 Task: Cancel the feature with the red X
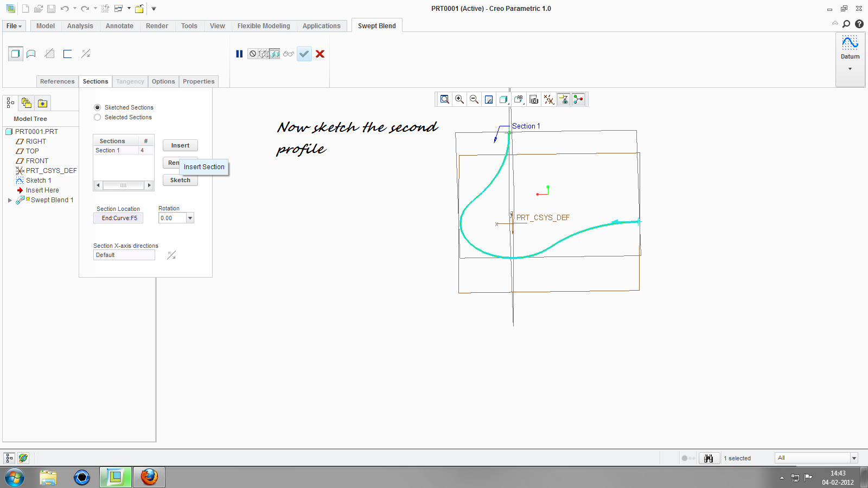point(320,54)
